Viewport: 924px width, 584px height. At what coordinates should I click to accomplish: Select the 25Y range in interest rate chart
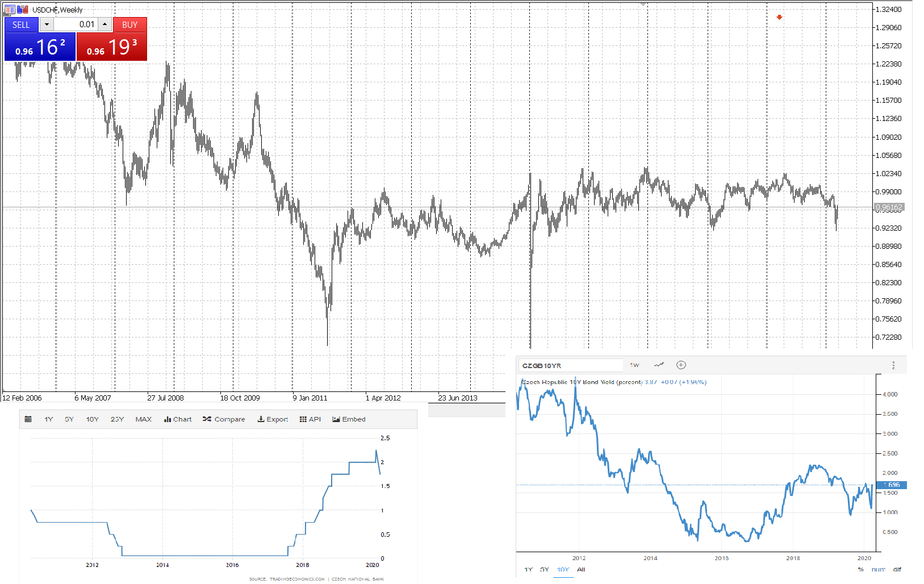[x=117, y=419]
